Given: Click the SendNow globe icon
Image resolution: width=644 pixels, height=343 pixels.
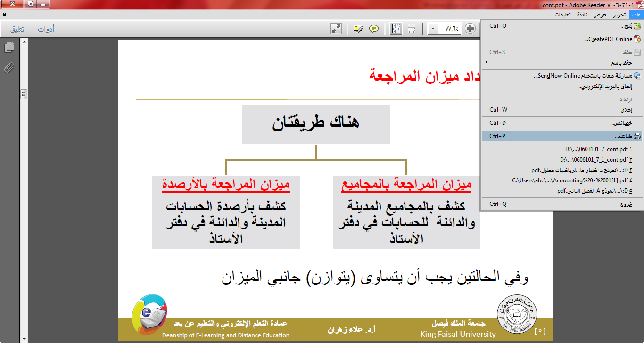Looking at the screenshot, I should 637,76.
